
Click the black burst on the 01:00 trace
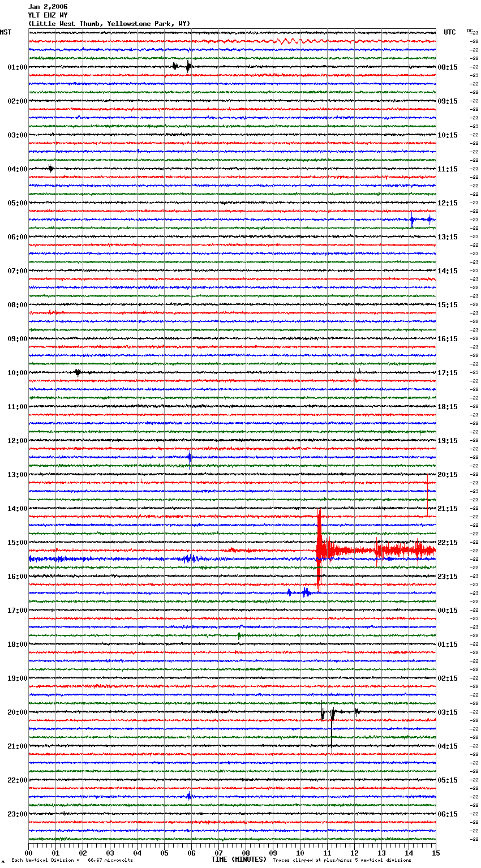pos(188,66)
